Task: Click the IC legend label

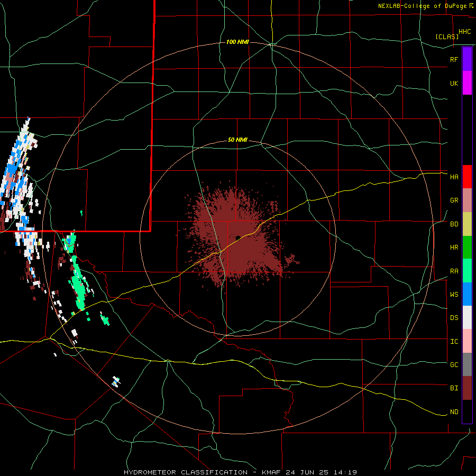Action: 454,342
